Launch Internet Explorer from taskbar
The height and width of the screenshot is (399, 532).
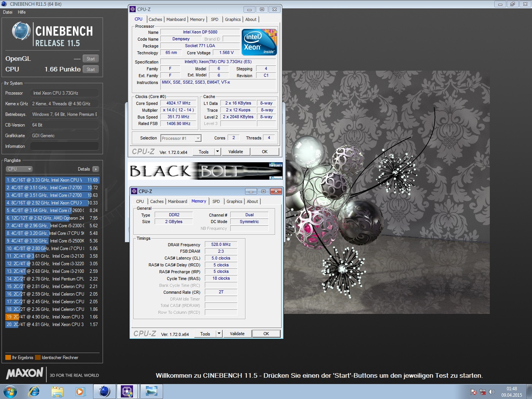(x=34, y=391)
